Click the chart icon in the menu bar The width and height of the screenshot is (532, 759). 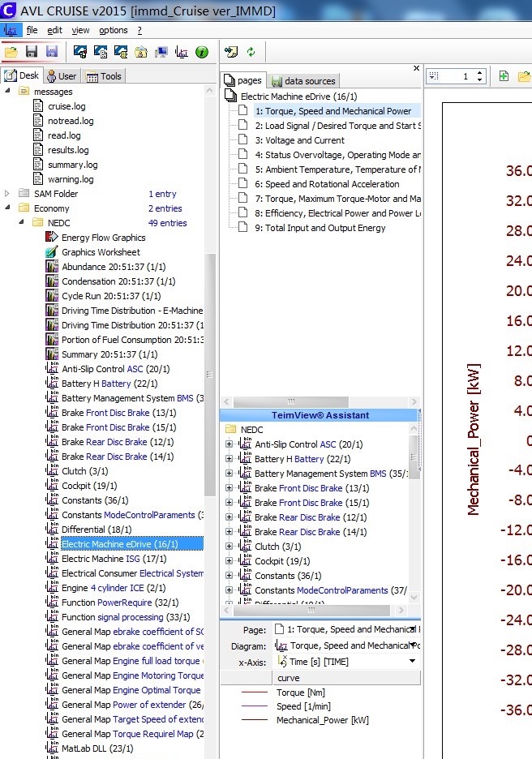coord(11,30)
